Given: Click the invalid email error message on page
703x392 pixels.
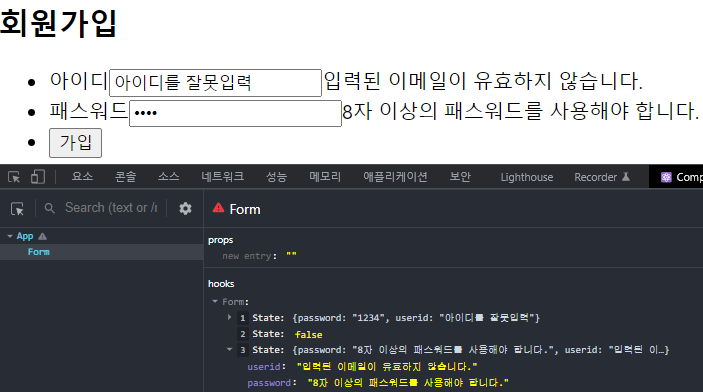Looking at the screenshot, I should [483, 81].
